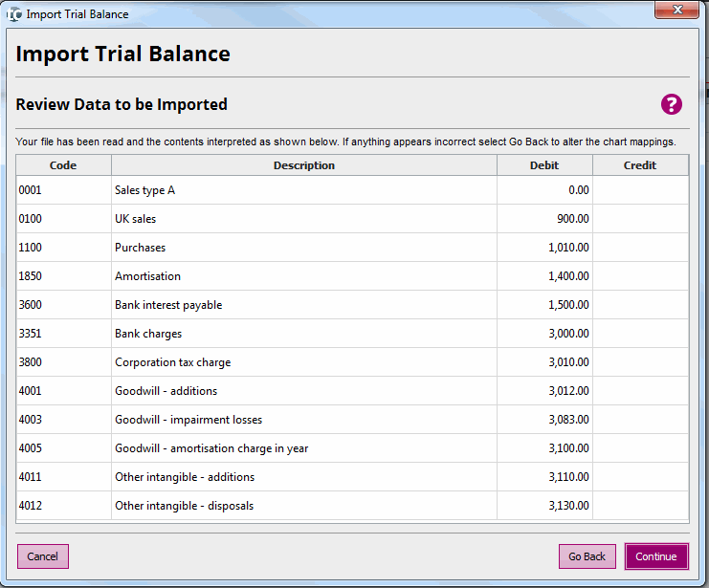This screenshot has width=709, height=588.
Task: Click the Go Back button
Action: (x=587, y=556)
